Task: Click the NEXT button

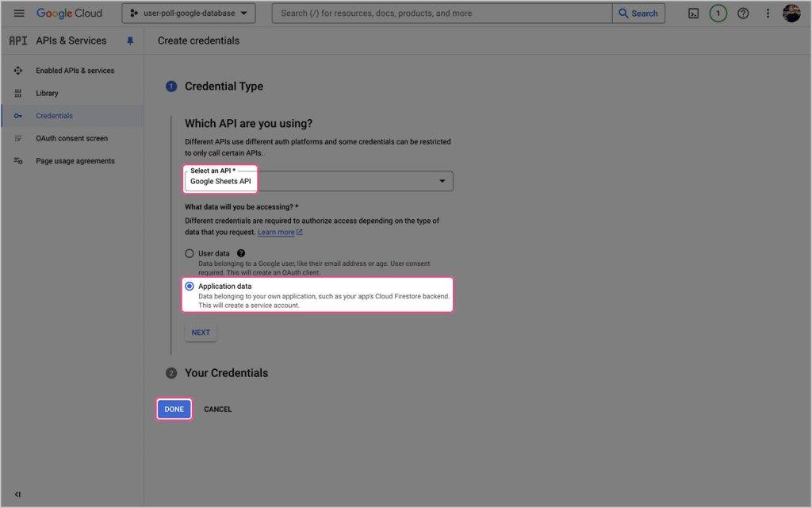Action: click(201, 333)
